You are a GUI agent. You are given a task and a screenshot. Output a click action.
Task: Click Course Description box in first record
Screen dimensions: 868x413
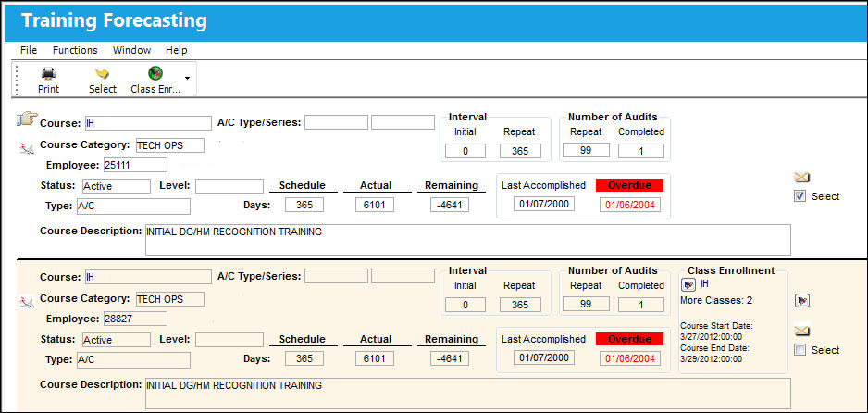click(x=467, y=240)
